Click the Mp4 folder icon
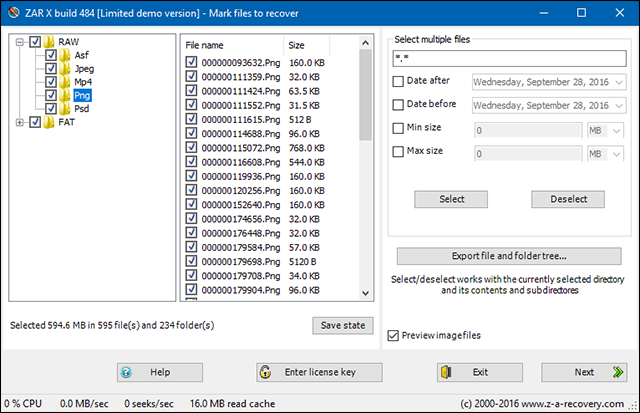640x413 pixels. click(x=64, y=82)
